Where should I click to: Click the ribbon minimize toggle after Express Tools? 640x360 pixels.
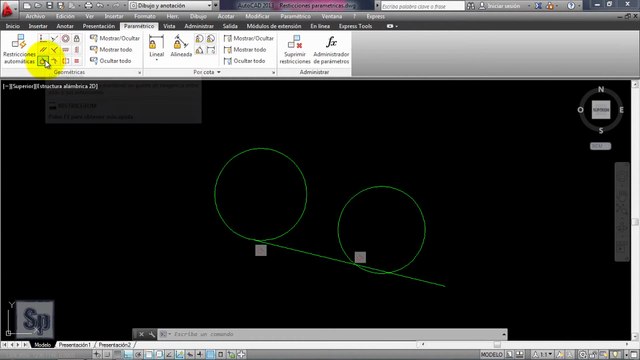(391, 26)
